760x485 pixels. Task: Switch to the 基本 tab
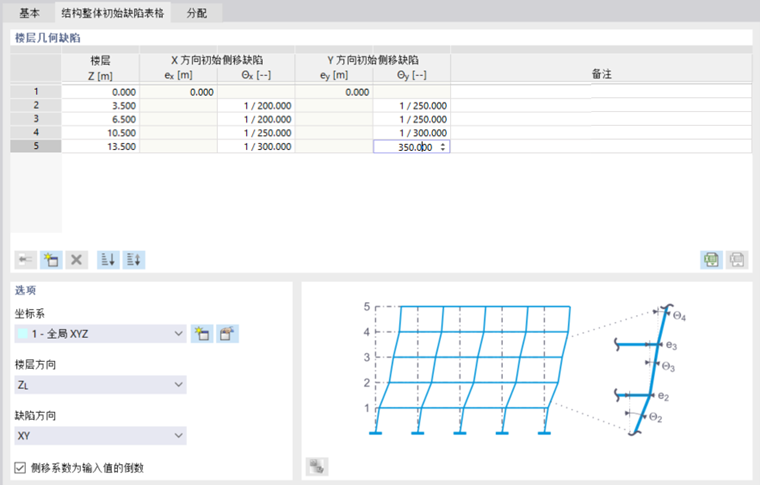tap(29, 13)
